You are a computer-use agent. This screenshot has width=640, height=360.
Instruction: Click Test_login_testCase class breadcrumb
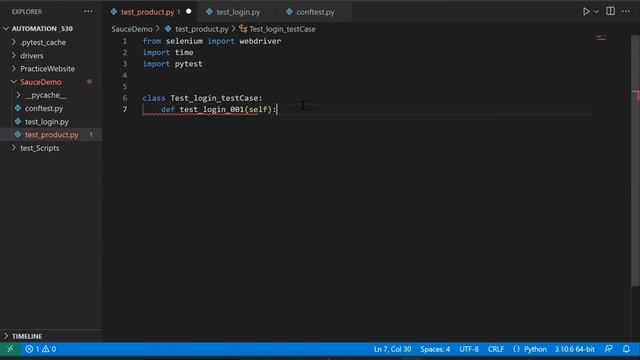pos(282,29)
